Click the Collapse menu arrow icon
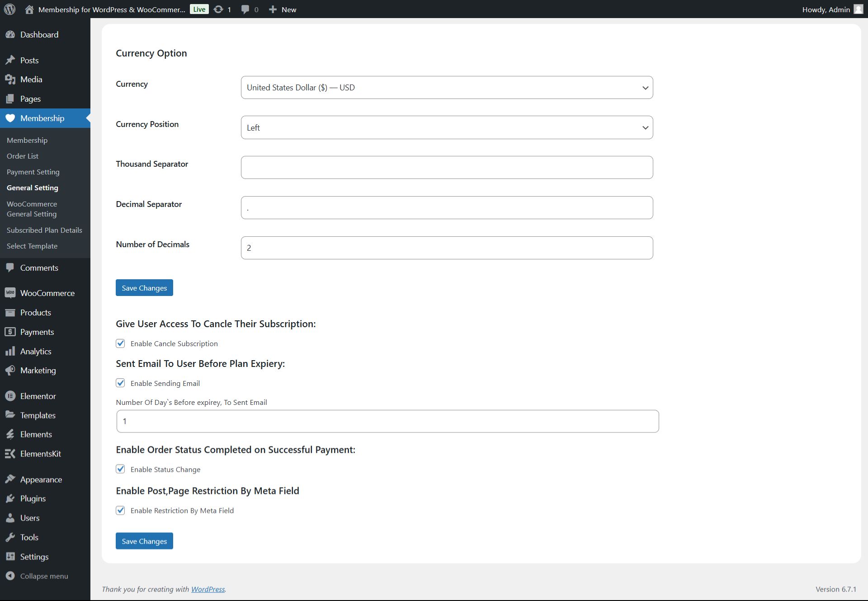 point(10,576)
